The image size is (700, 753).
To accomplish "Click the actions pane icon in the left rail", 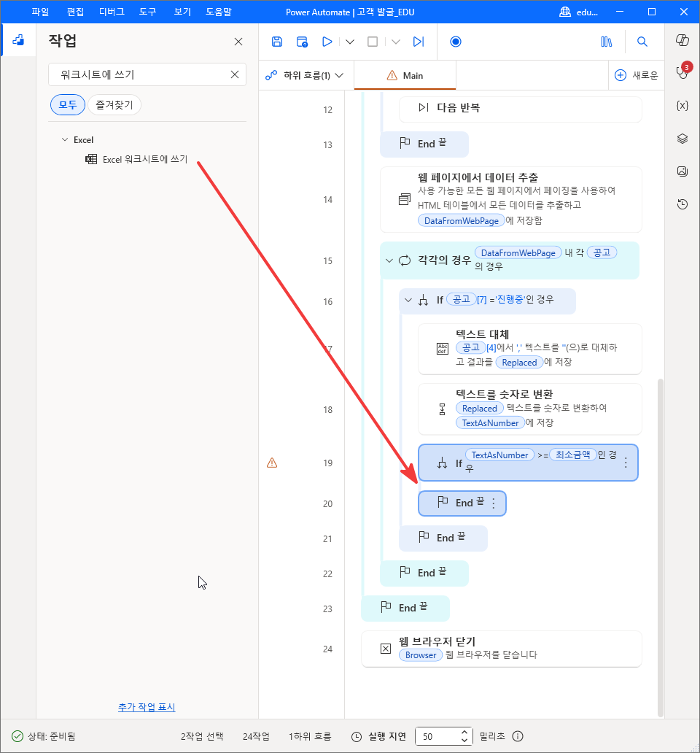I will 18,40.
